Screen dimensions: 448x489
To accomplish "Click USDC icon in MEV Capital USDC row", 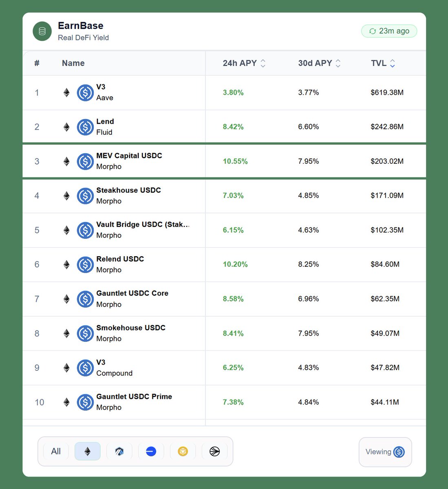I will (x=85, y=161).
